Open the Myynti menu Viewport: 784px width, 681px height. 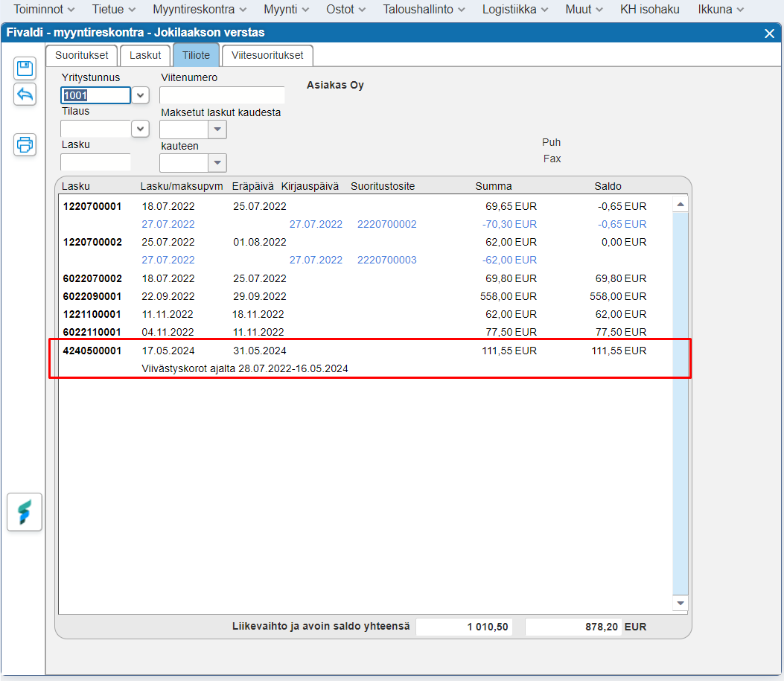(x=286, y=10)
